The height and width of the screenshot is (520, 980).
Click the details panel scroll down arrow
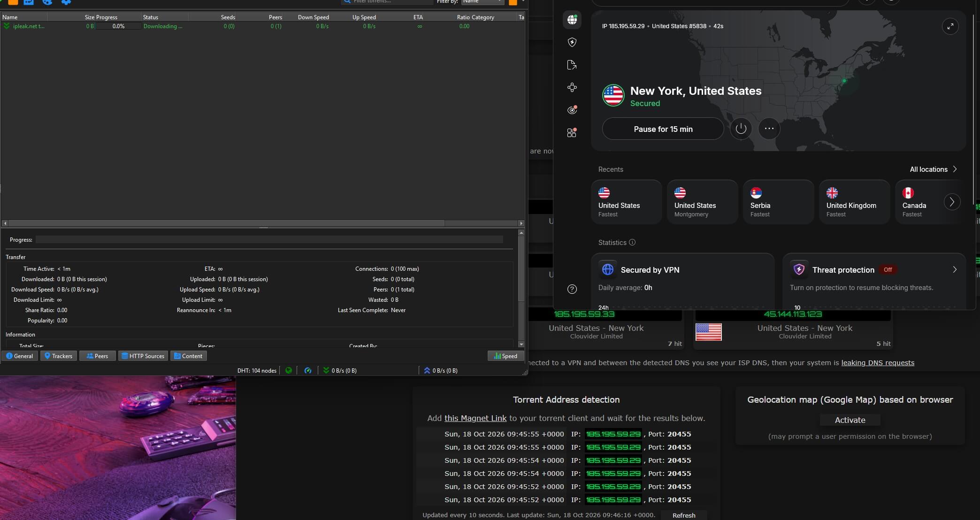[521, 344]
